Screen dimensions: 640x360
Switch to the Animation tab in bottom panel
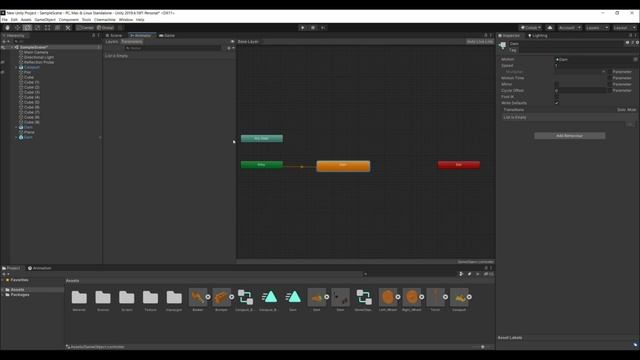pyautogui.click(x=40, y=268)
